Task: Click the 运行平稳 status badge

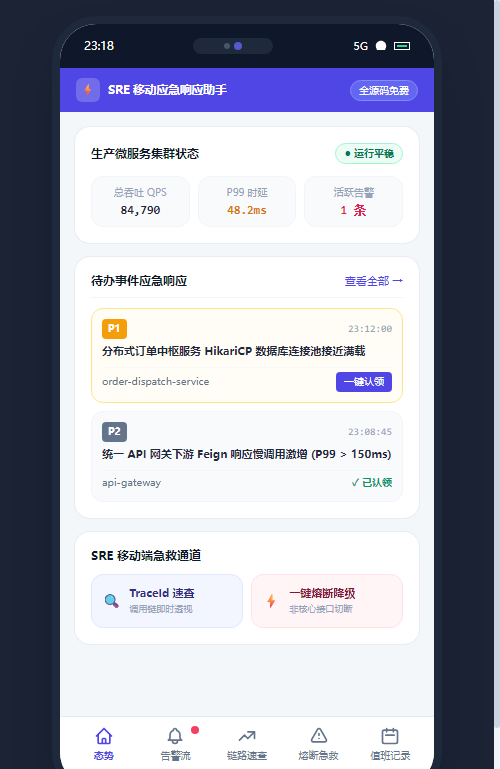Action: coord(369,154)
